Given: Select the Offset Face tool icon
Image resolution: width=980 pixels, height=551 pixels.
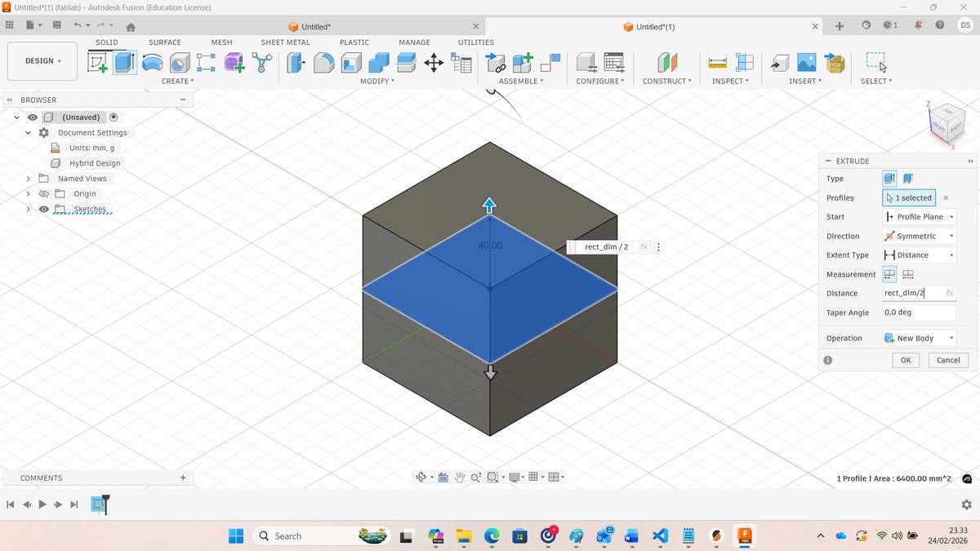Looking at the screenshot, I should coord(406,62).
